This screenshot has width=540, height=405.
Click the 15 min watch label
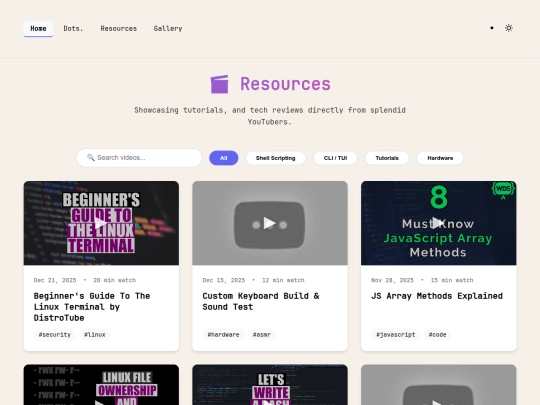[x=452, y=280]
